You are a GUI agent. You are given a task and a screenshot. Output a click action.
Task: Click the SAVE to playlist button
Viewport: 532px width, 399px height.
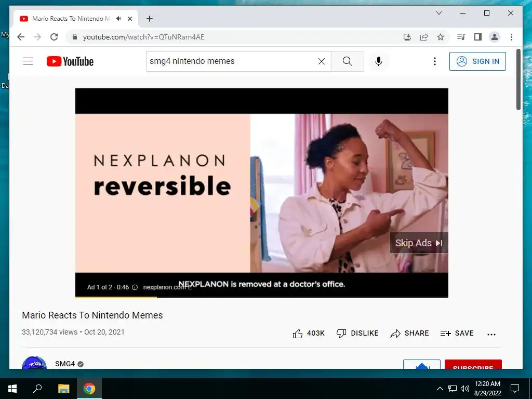(x=457, y=333)
